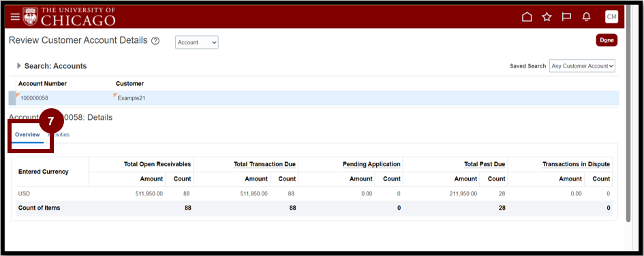The width and height of the screenshot is (644, 256).
Task: Open the Account dropdown selector
Action: tap(197, 42)
